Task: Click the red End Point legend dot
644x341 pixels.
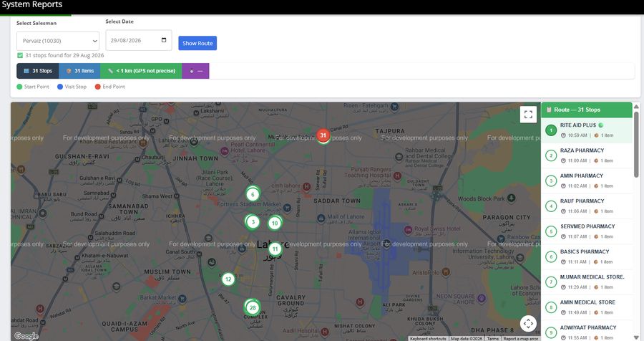Action: [98, 87]
